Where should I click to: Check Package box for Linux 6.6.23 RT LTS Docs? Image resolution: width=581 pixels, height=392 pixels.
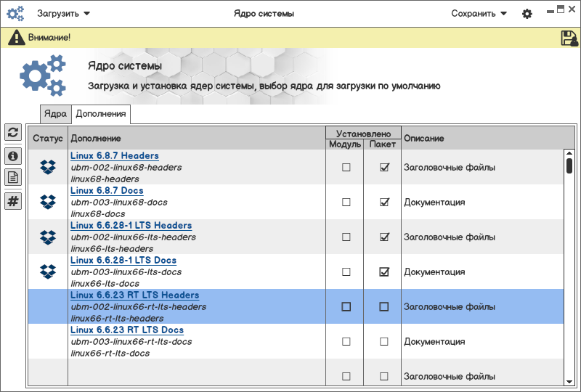point(384,341)
